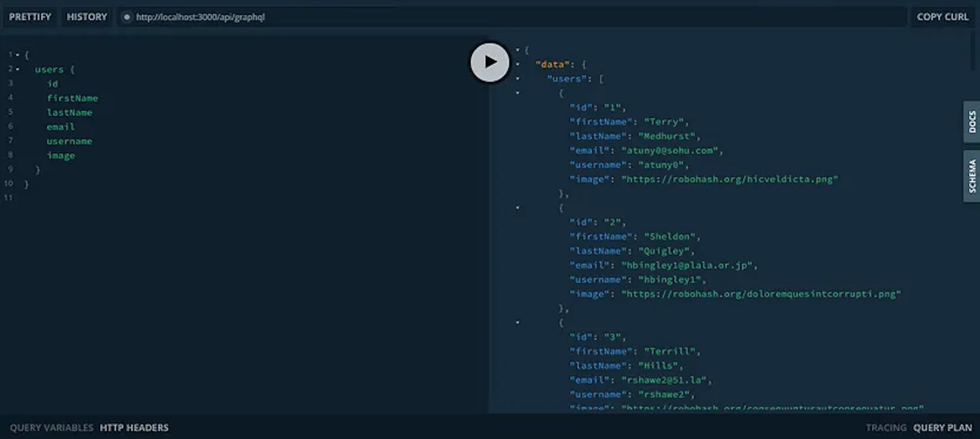This screenshot has height=439, width=980.
Task: Collapse the "users" array in the response
Action: (x=518, y=79)
